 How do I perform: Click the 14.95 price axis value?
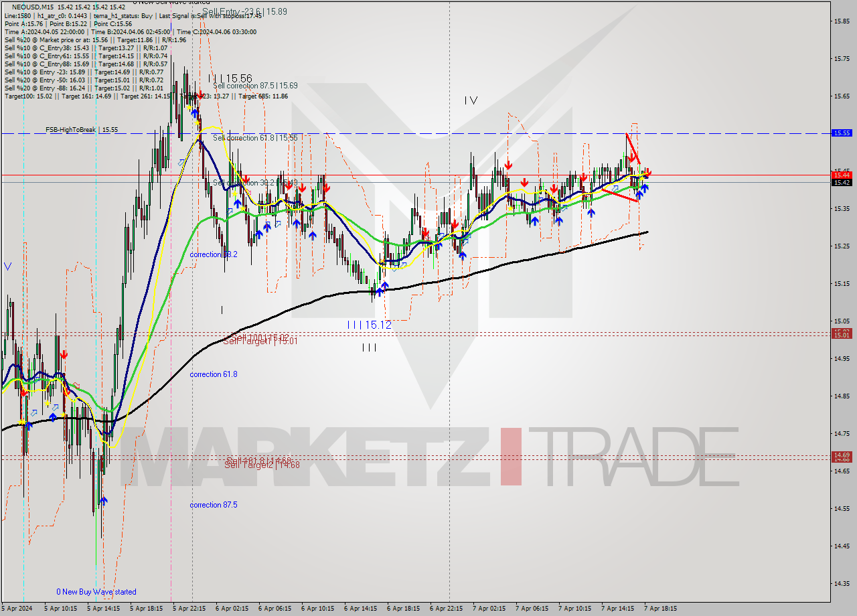[841, 359]
